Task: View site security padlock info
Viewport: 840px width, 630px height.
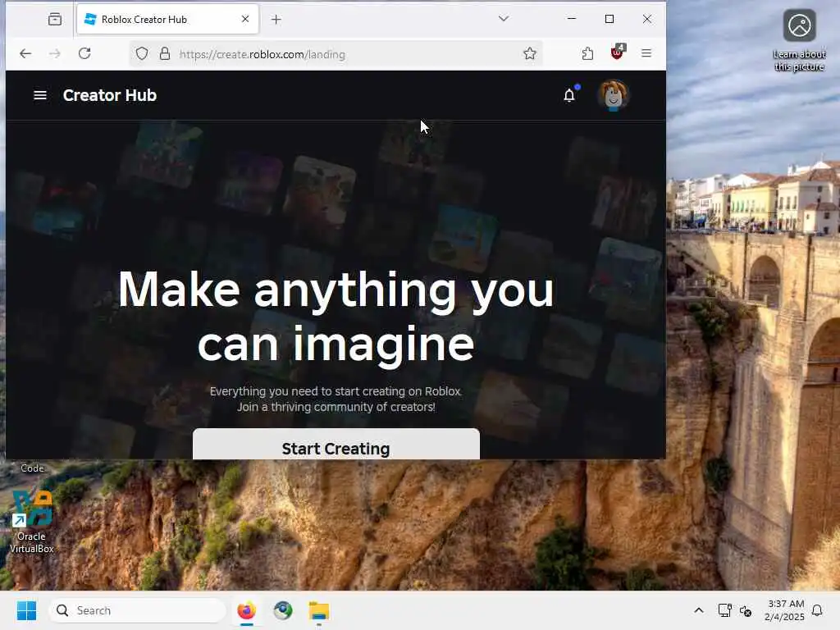Action: (x=165, y=53)
